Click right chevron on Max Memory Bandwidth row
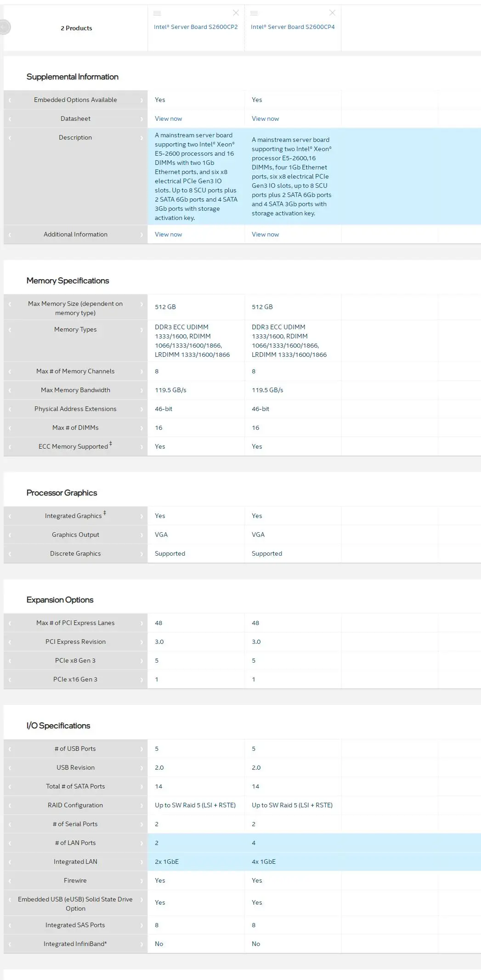Screen dimensions: 481x980 pyautogui.click(x=141, y=390)
